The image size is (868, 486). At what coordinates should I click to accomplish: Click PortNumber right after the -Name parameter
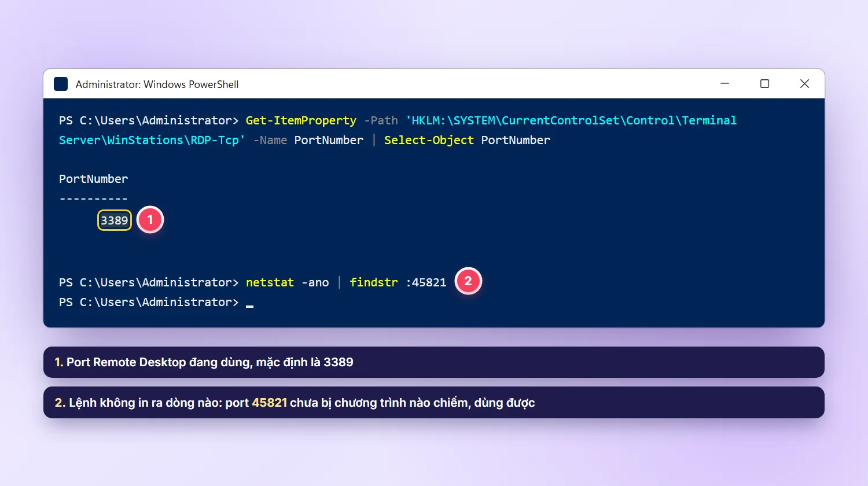pos(329,140)
